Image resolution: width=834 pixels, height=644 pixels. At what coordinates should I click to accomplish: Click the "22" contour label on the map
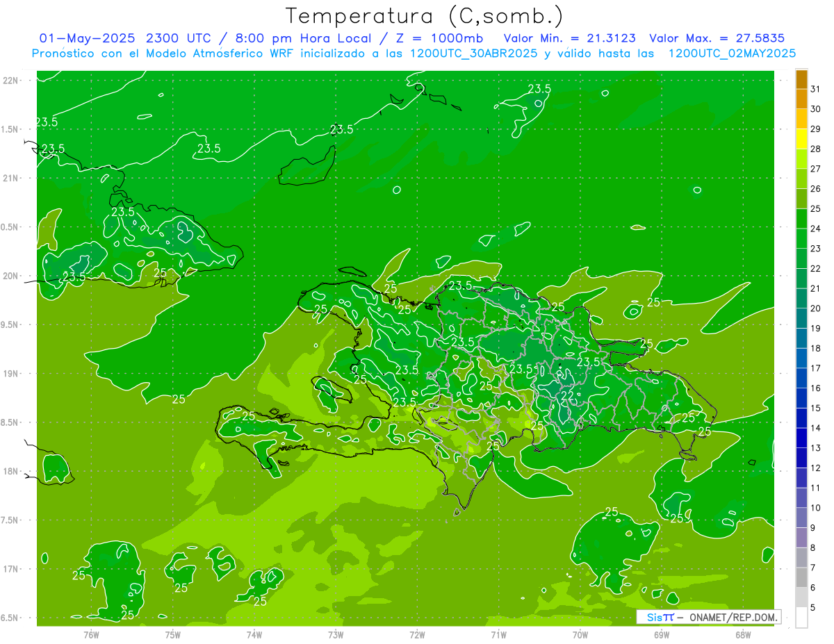point(568,395)
